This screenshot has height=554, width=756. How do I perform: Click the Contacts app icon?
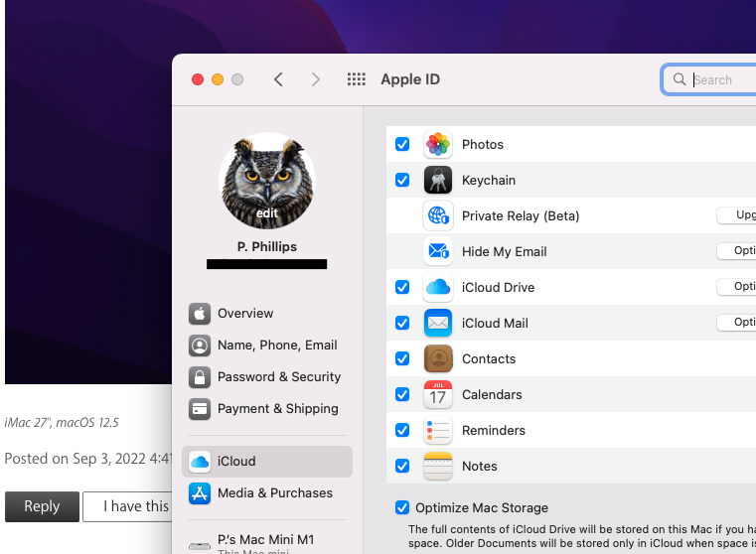pos(438,358)
